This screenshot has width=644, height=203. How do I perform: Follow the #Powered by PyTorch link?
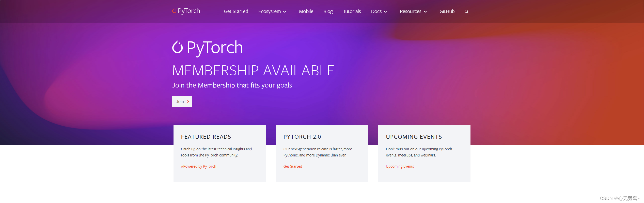[198, 166]
